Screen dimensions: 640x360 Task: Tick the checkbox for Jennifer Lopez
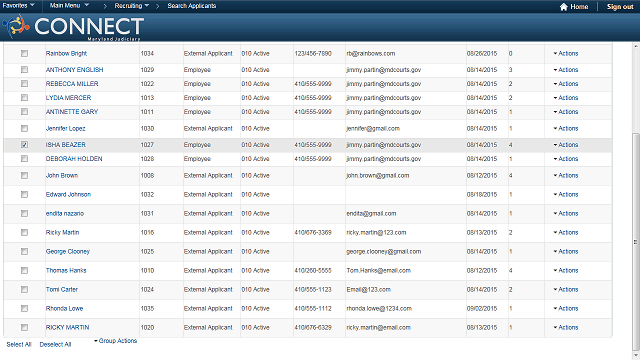[24, 129]
